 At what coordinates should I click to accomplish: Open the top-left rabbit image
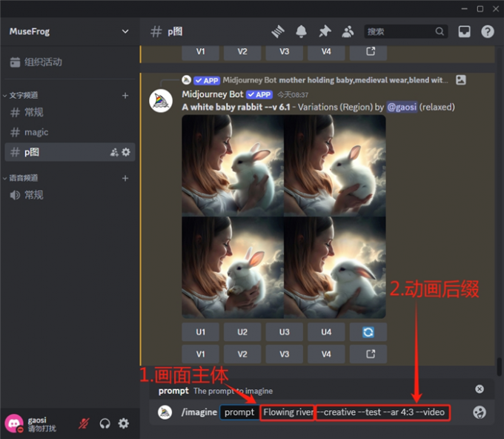pos(233,165)
